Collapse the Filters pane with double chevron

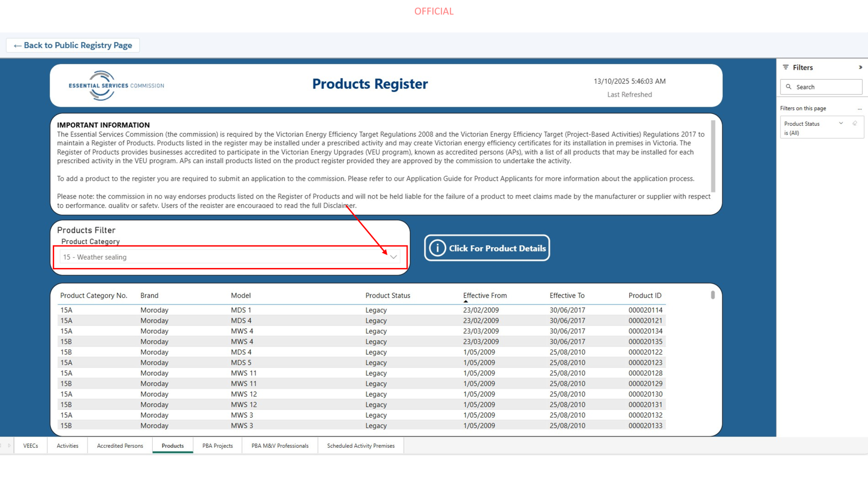(x=860, y=67)
